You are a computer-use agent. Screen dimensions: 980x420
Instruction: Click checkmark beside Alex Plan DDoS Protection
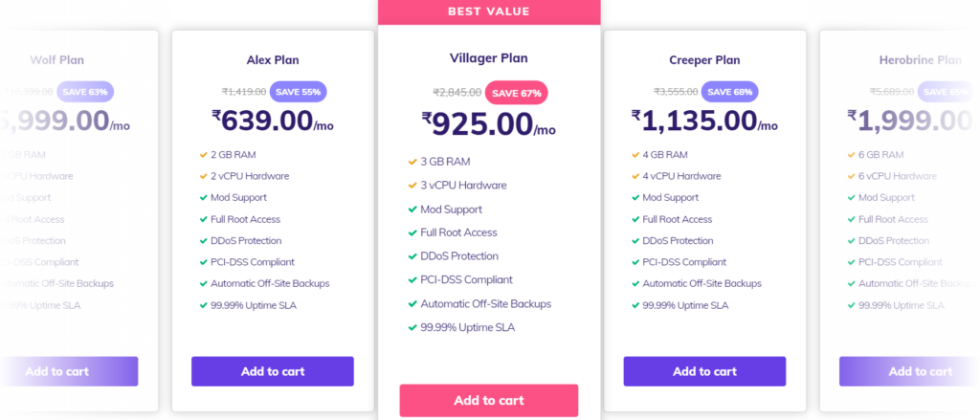203,241
